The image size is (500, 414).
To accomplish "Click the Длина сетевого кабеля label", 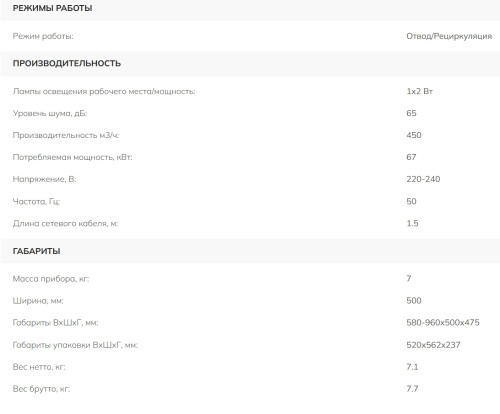I will point(65,223).
